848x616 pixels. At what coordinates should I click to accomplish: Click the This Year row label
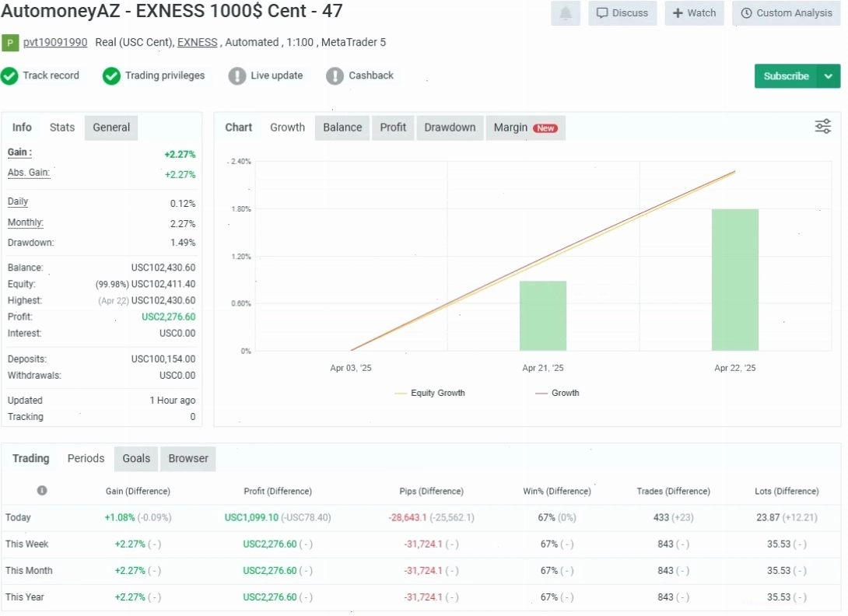pos(25,597)
